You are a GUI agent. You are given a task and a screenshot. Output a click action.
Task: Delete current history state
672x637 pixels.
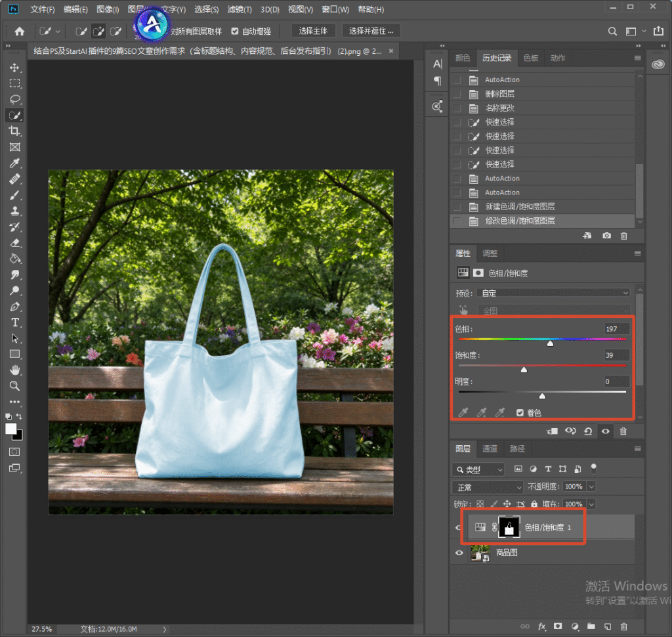[x=624, y=236]
